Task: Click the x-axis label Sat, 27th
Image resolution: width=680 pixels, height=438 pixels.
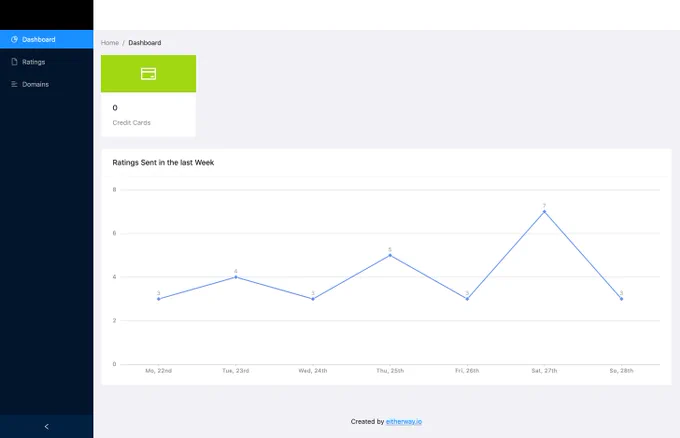Action: 544,371
